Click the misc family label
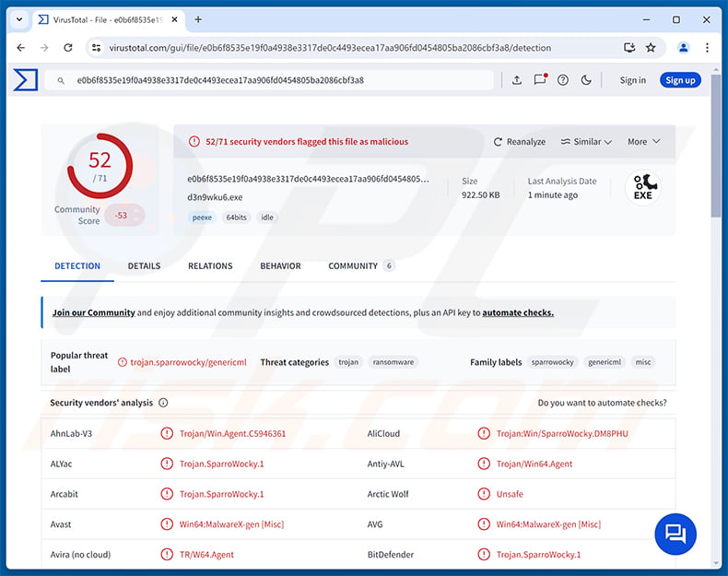 point(643,362)
